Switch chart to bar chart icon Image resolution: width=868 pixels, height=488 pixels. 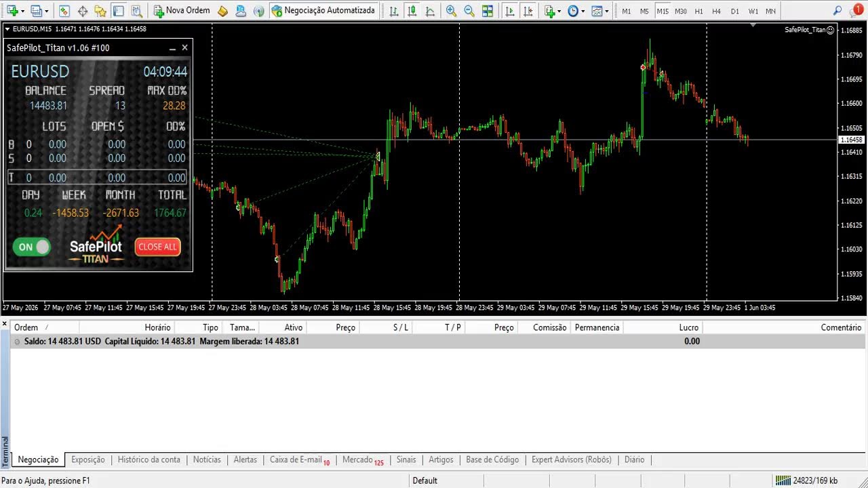coord(394,11)
